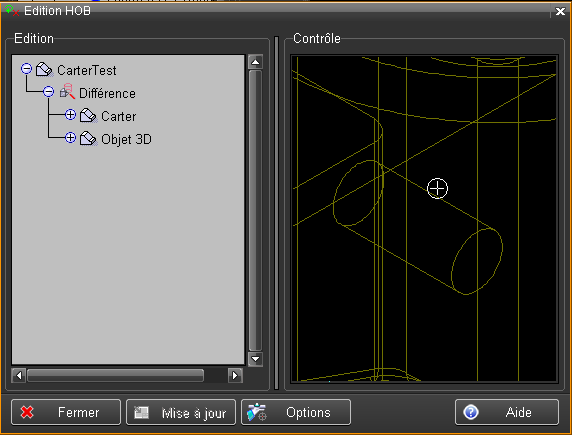Click the blue question mark Aide icon

click(471, 412)
